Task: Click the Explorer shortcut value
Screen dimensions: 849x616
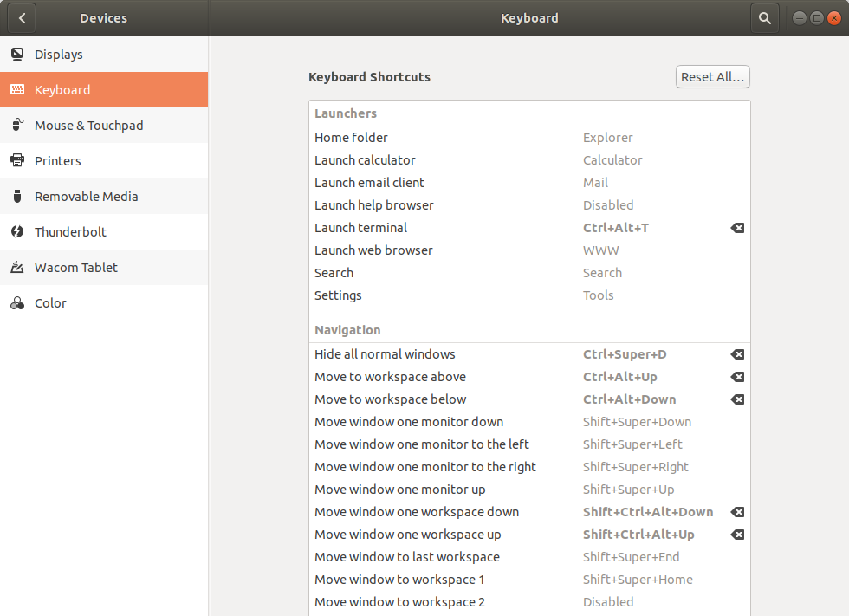Action: (x=607, y=138)
